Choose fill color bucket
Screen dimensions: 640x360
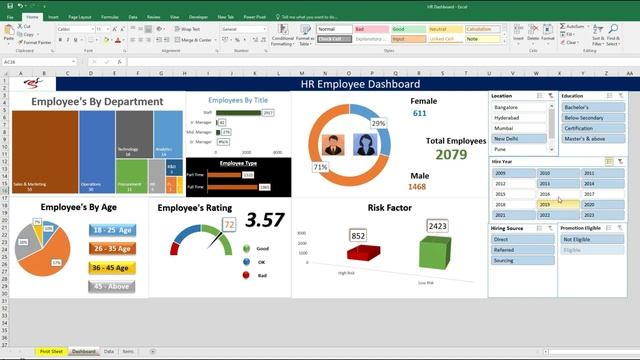pyautogui.click(x=106, y=40)
